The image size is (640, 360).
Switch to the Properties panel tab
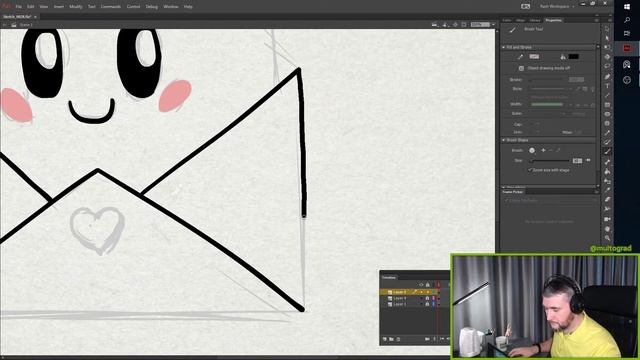coord(553,20)
